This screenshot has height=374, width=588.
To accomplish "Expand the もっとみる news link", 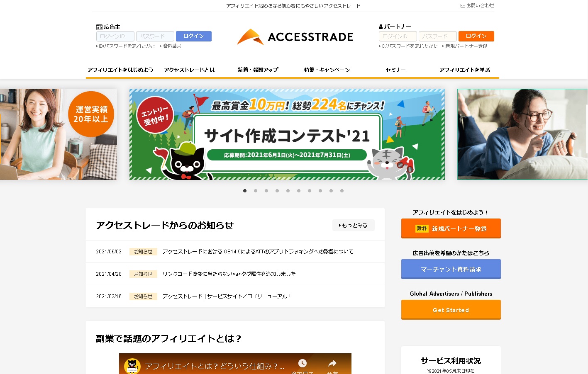I will coord(354,225).
